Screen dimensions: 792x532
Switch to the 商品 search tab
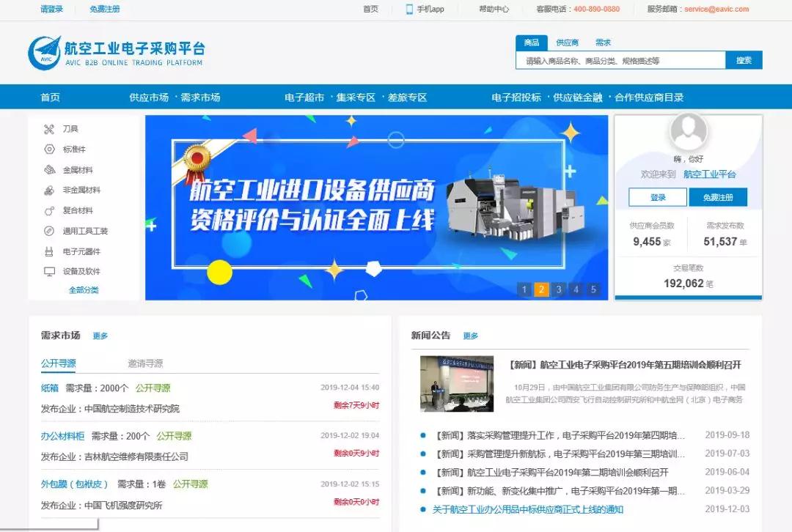coord(532,43)
